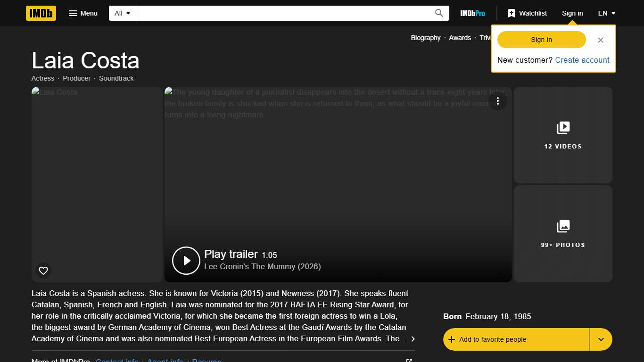The height and width of the screenshot is (362, 644).
Task: Click the IMDb logo
Action: click(x=41, y=13)
